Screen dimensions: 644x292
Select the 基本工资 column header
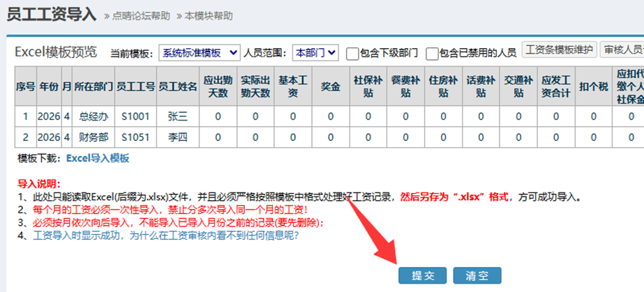[293, 86]
